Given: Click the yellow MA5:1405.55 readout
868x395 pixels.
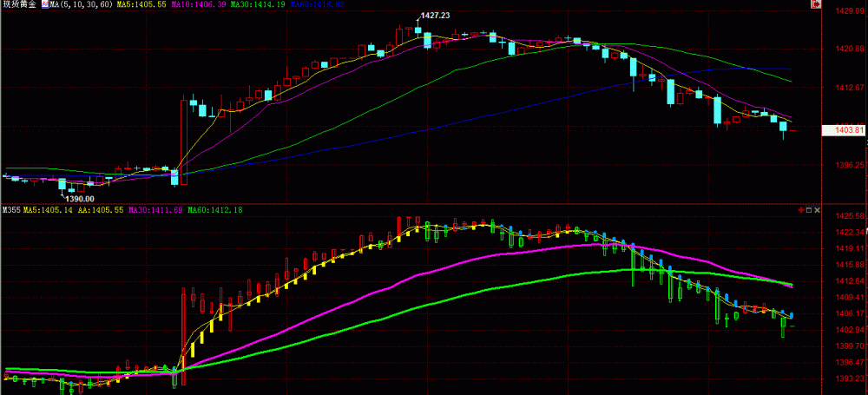Looking at the screenshot, I should tap(141, 4).
